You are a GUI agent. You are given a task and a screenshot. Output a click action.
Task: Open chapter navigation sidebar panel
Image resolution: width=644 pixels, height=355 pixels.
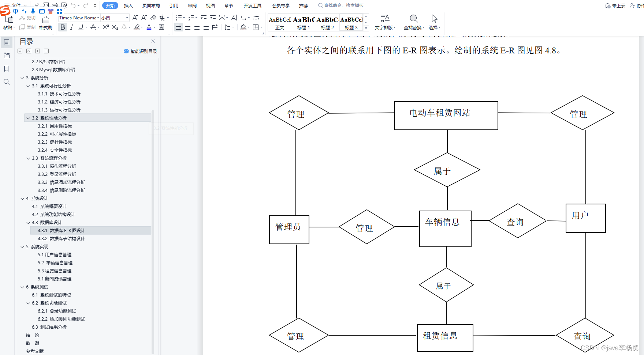7,56
